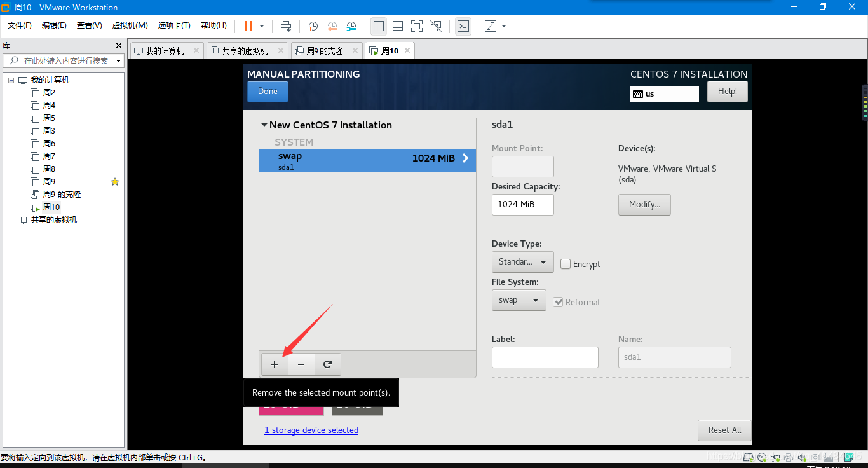Select 周2 in the library tree
This screenshot has width=868, height=468.
pos(49,93)
